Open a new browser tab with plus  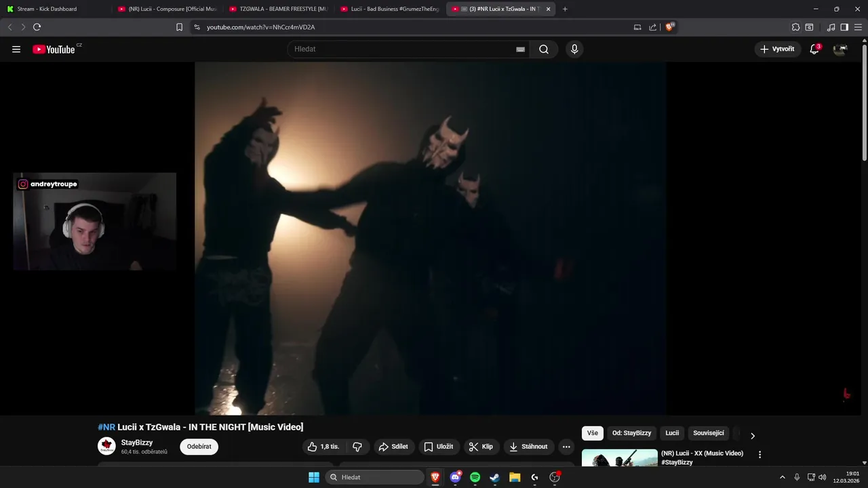tap(565, 9)
